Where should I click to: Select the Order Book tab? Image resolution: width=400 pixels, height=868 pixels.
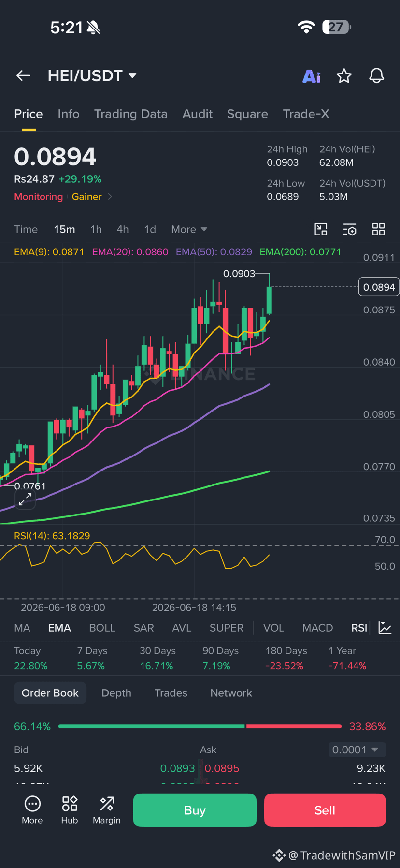[x=50, y=693]
